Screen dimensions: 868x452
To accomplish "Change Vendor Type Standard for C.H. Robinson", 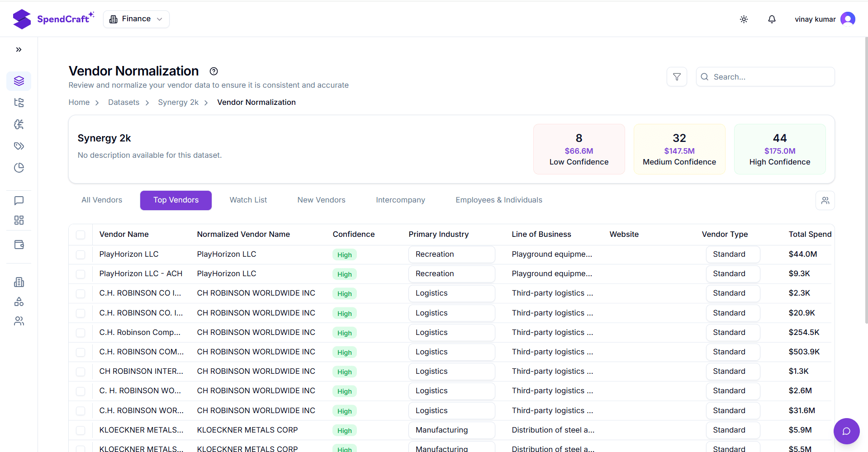I will (732, 293).
